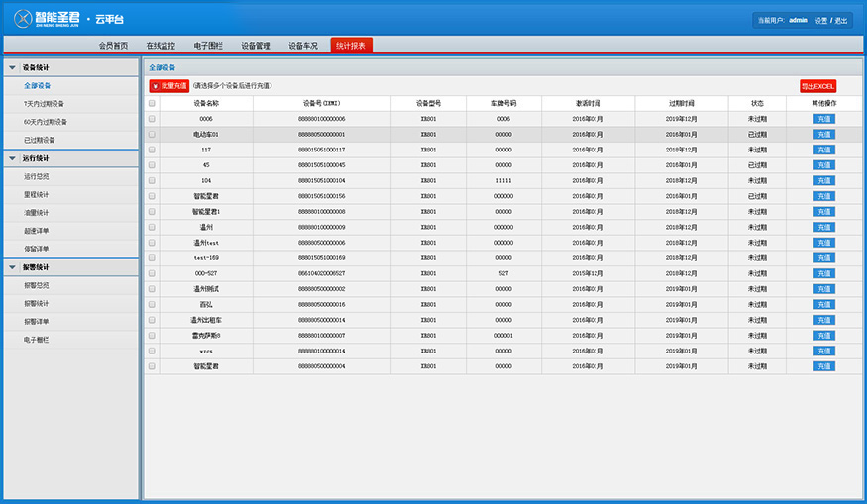Viewport: 867px width, 504px height.
Task: Open 报警详单 in the sidebar
Action: (37, 321)
